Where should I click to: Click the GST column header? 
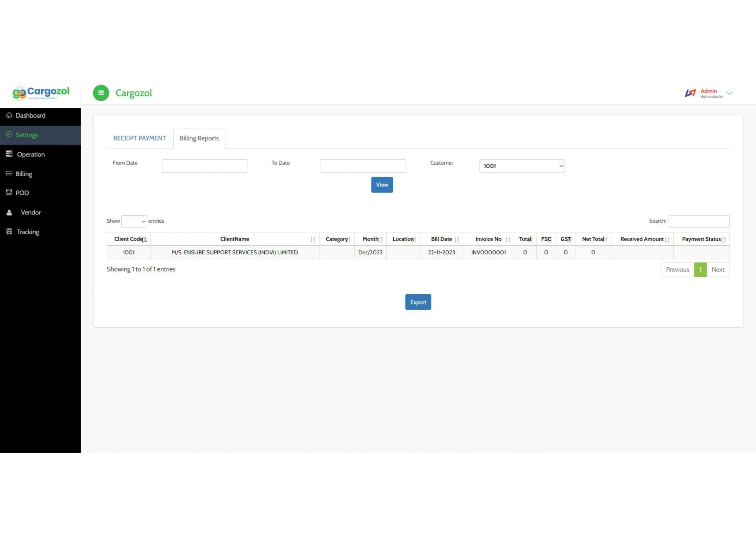click(566, 239)
